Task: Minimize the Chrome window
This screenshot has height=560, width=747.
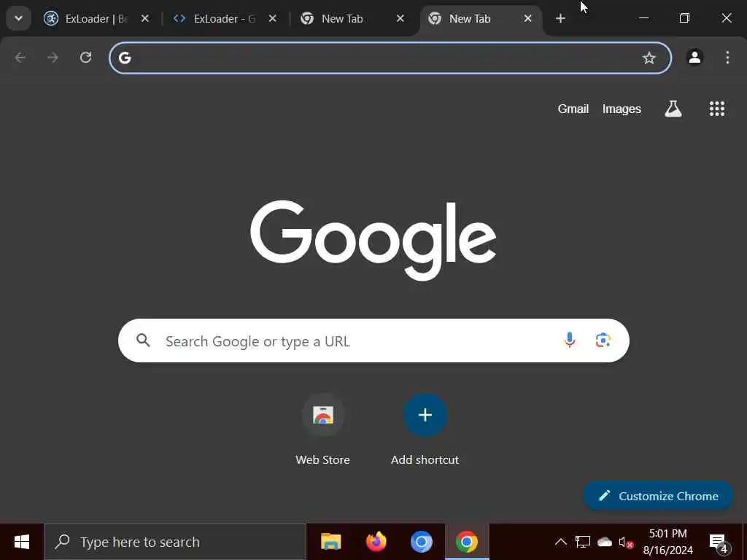Action: pos(643,18)
